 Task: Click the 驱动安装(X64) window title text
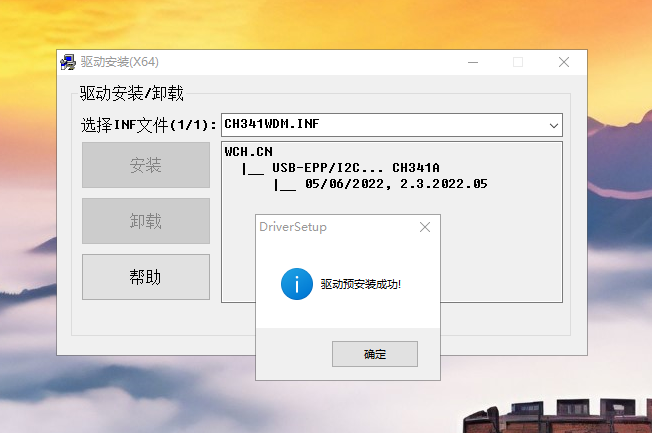[x=120, y=62]
